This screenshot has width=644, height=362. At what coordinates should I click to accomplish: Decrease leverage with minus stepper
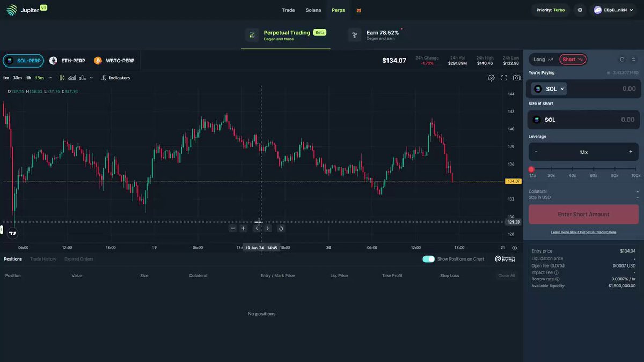(x=536, y=152)
